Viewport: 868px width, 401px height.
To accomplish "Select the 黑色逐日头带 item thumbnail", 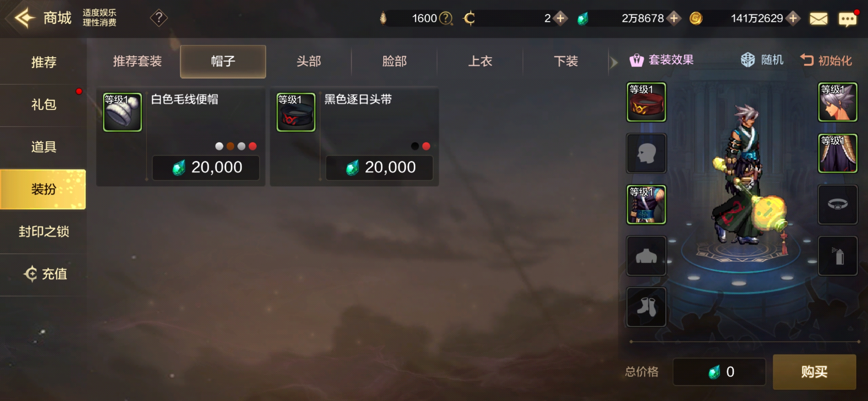I will 296,112.
